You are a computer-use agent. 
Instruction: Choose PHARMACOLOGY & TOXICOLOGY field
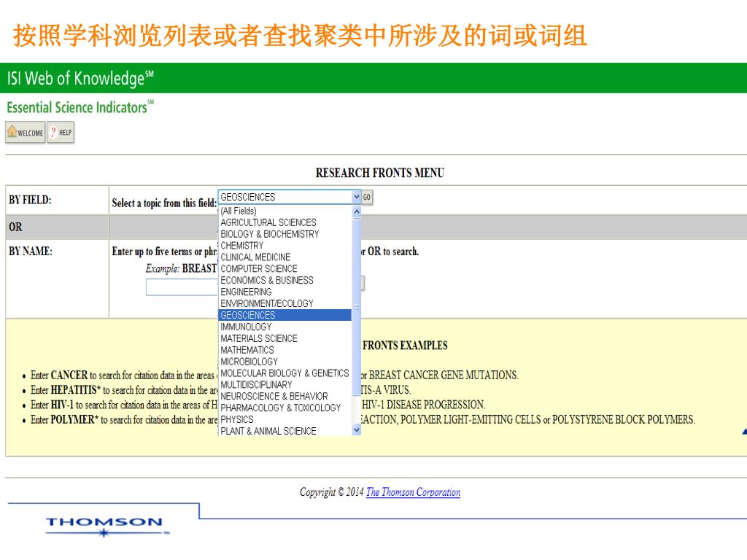(x=285, y=408)
